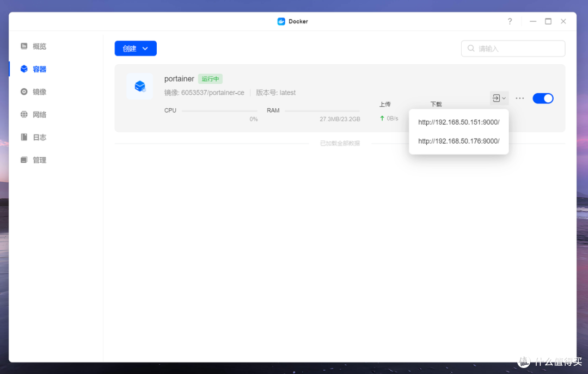Click the portainer RAM usage bar

pyautogui.click(x=322, y=111)
